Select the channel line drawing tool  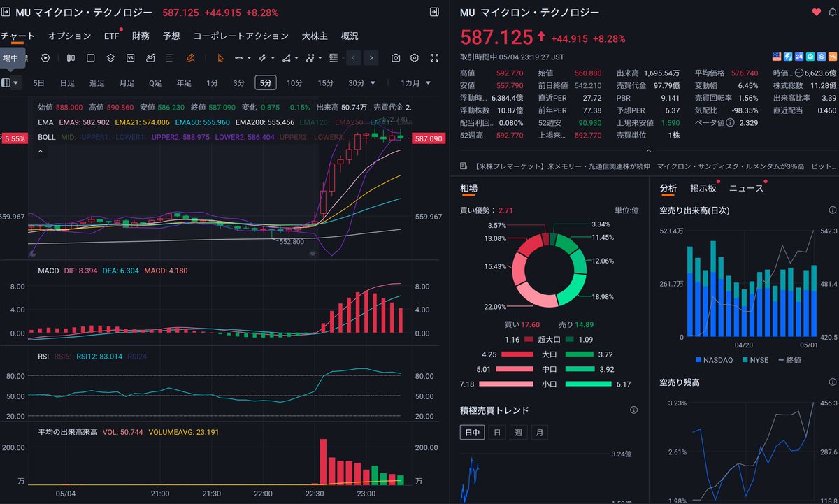tap(262, 58)
